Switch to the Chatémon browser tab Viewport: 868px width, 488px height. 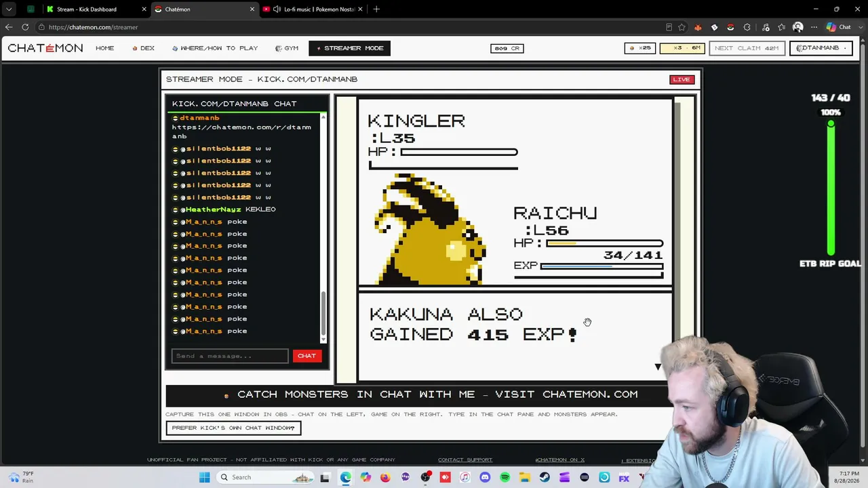pyautogui.click(x=204, y=9)
